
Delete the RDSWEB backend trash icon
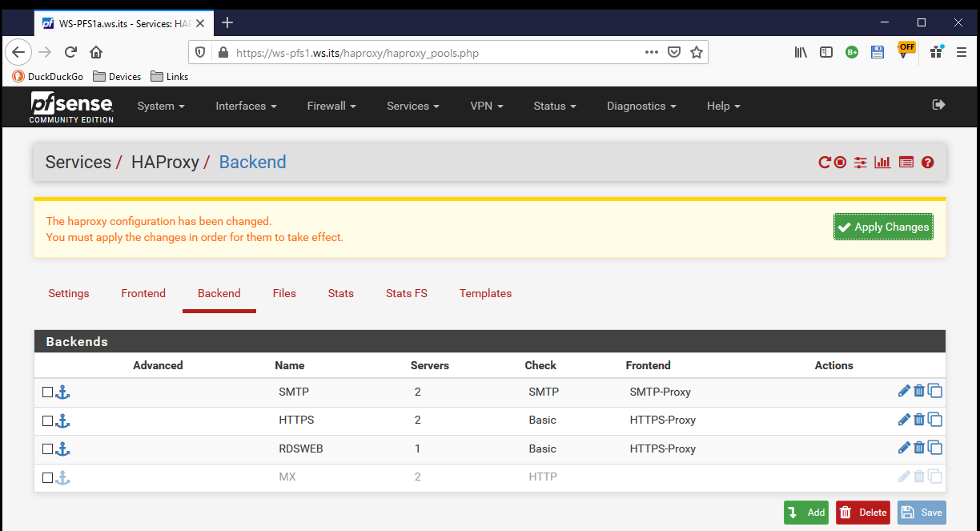(919, 449)
